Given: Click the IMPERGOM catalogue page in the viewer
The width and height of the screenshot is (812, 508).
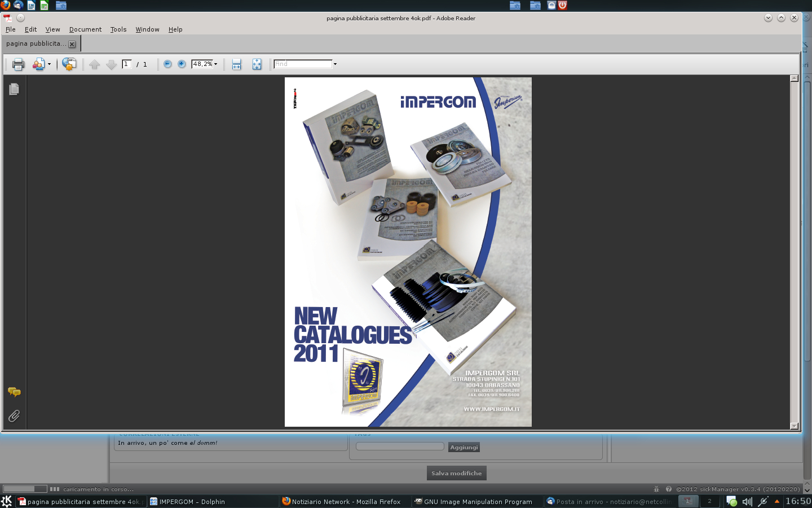Looking at the screenshot, I should pyautogui.click(x=408, y=252).
